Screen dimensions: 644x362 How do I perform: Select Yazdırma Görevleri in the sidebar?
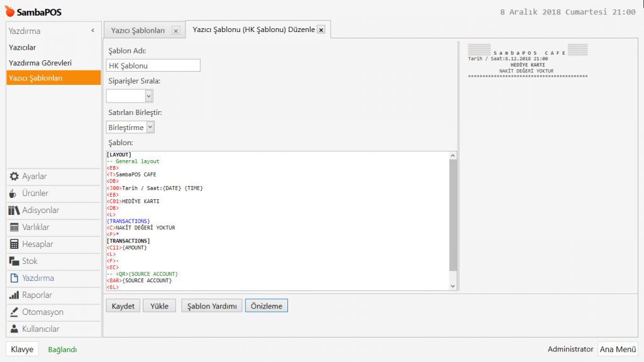40,63
